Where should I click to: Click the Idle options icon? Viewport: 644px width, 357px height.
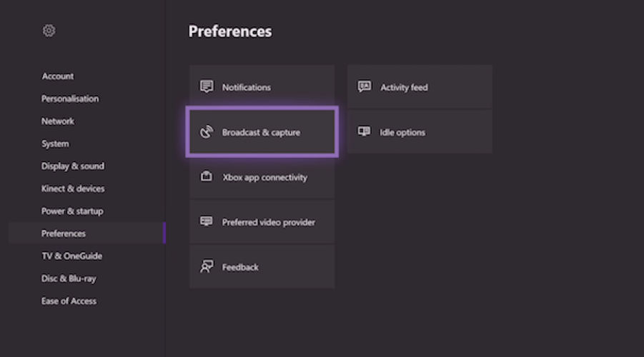pyautogui.click(x=365, y=132)
